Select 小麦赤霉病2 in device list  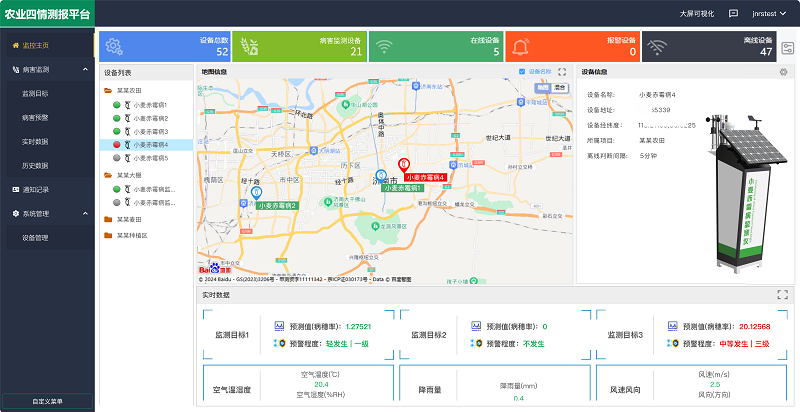coord(150,118)
